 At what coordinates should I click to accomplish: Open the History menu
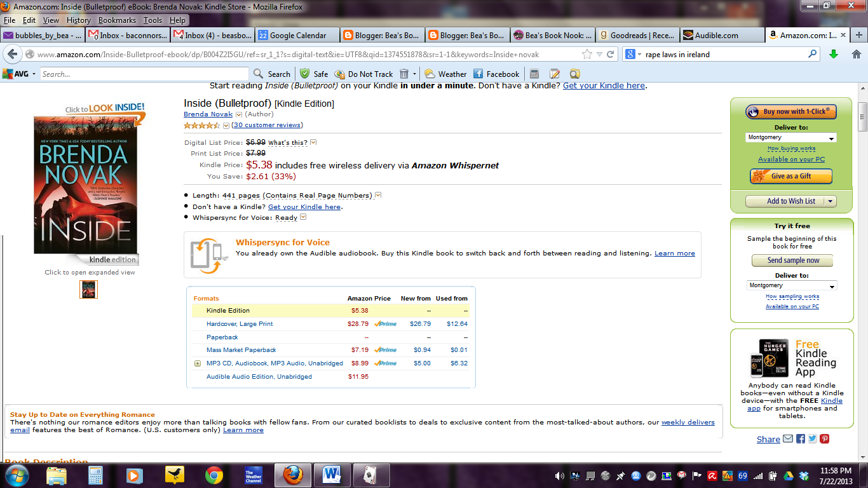(78, 20)
